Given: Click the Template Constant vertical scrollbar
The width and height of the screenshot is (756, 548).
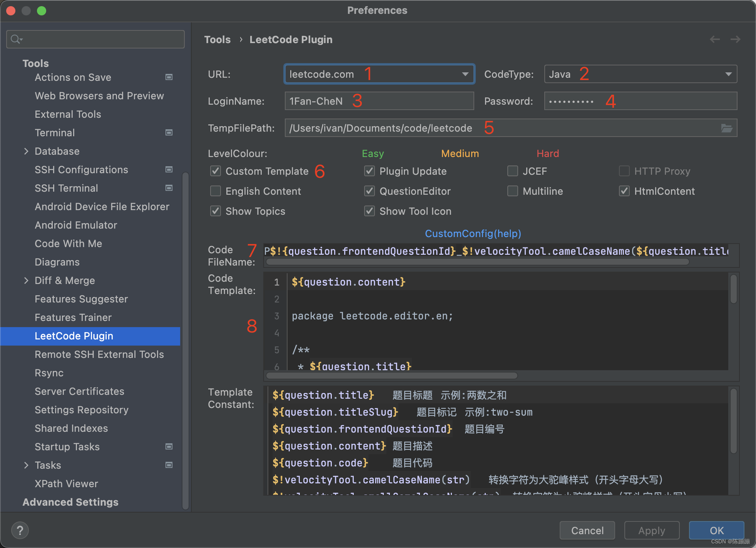Looking at the screenshot, I should pyautogui.click(x=733, y=421).
